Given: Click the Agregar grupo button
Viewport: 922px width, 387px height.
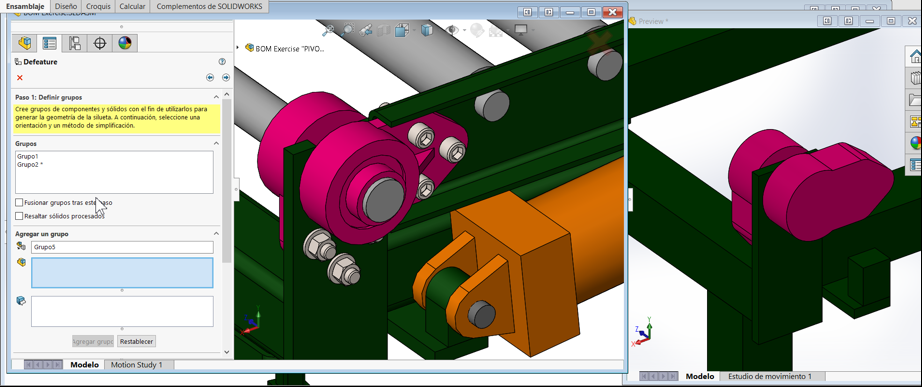Looking at the screenshot, I should tap(93, 341).
